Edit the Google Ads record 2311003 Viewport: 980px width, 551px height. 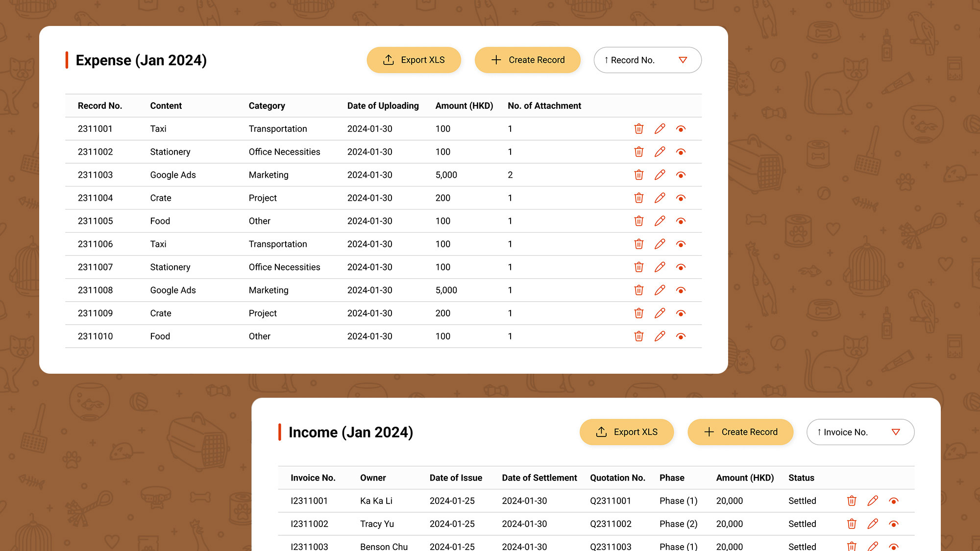pyautogui.click(x=660, y=175)
